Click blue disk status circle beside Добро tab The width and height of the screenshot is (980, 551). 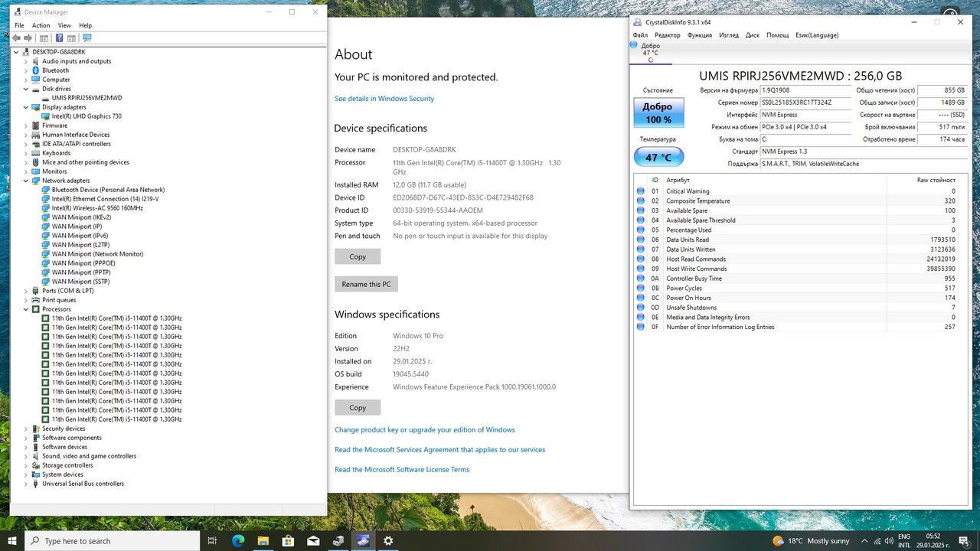tap(633, 45)
